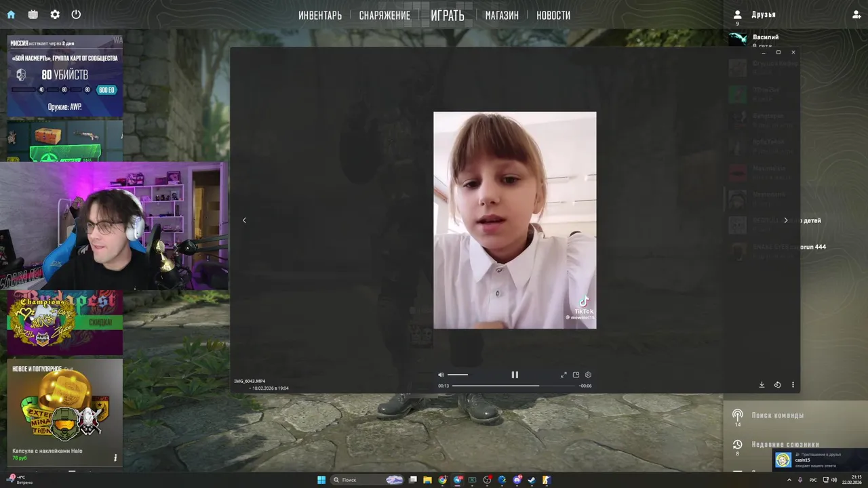Screen dimensions: 868x488
Task: Switch the РУС input language indicator
Action: tap(813, 480)
